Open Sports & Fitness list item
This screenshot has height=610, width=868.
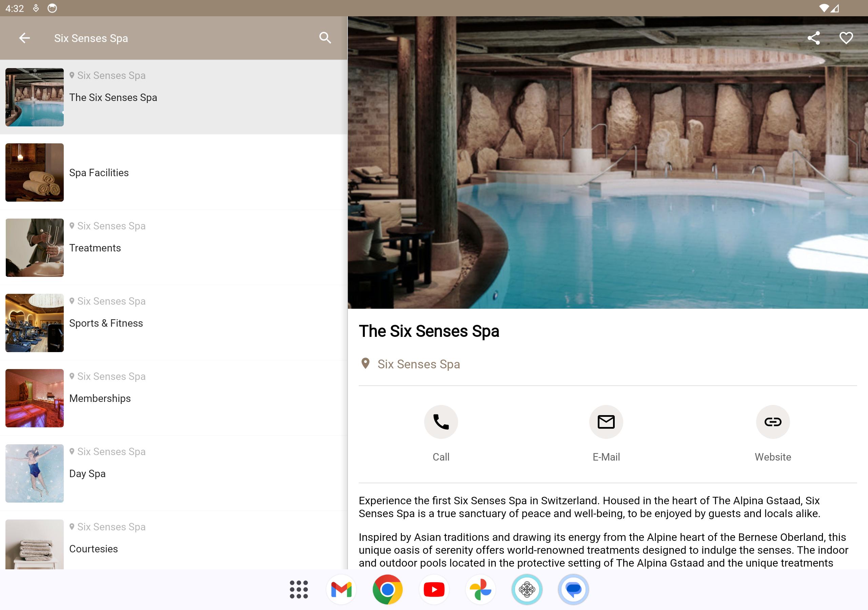[174, 323]
